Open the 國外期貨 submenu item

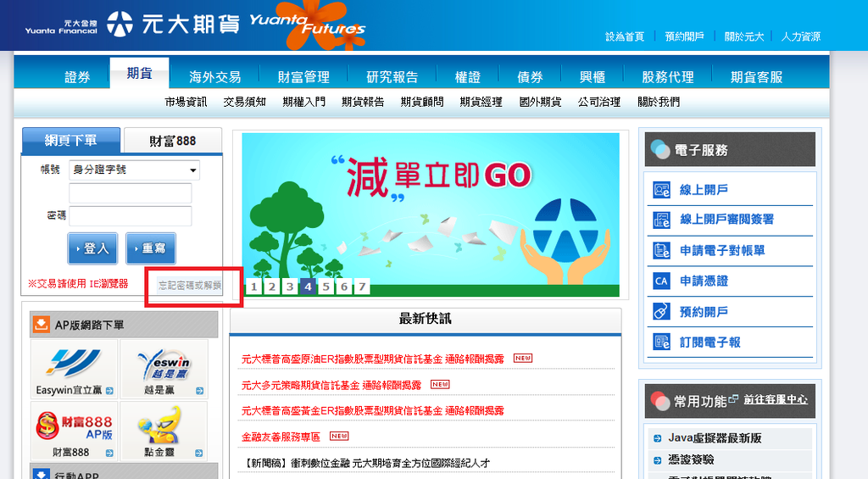540,102
